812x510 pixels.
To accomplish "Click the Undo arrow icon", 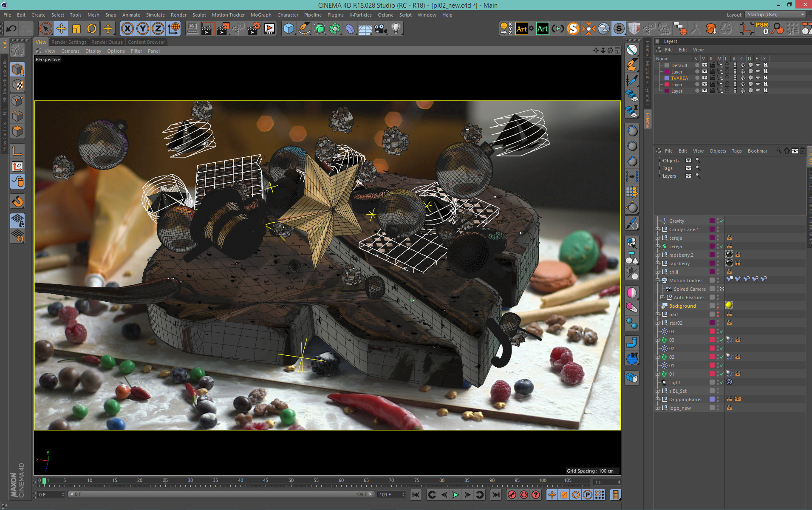I will (11, 28).
